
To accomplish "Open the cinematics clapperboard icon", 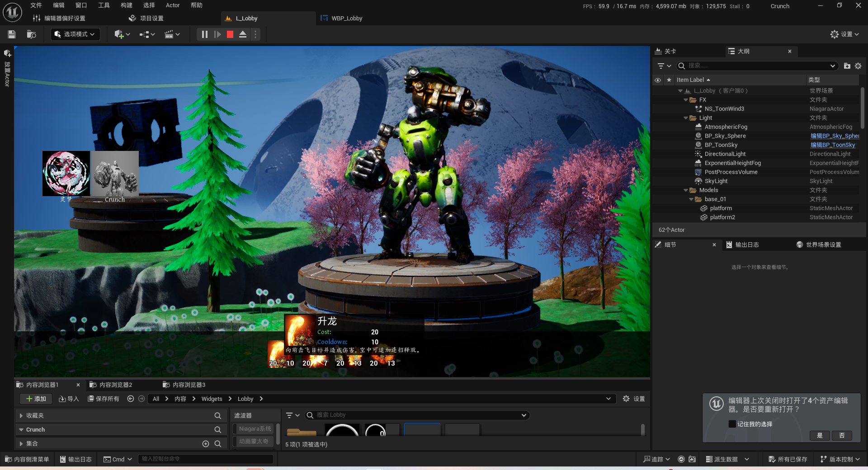I will click(172, 34).
